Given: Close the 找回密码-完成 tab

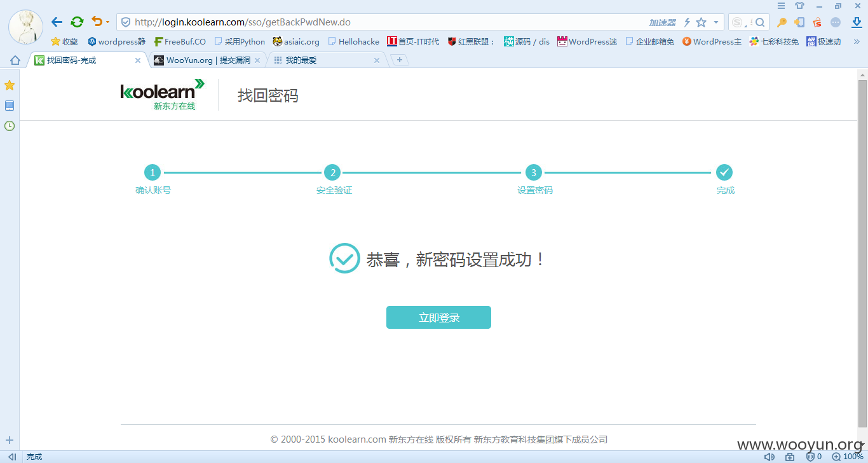Looking at the screenshot, I should 138,60.
